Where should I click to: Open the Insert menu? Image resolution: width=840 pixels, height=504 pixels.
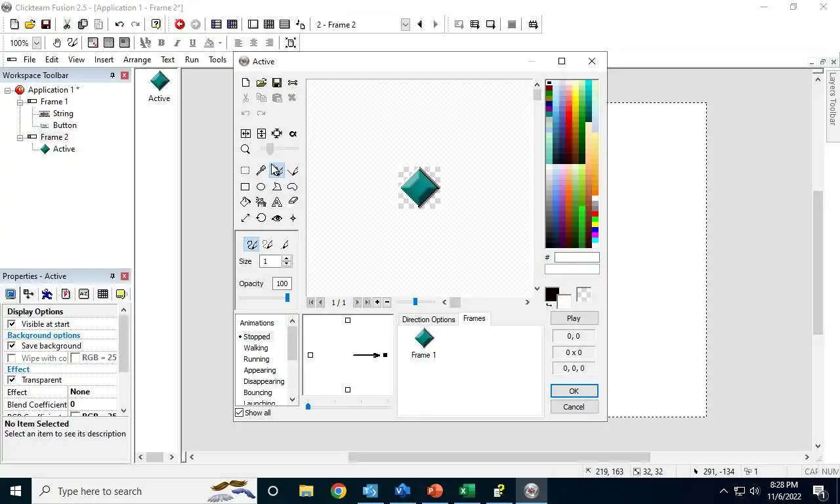click(104, 60)
